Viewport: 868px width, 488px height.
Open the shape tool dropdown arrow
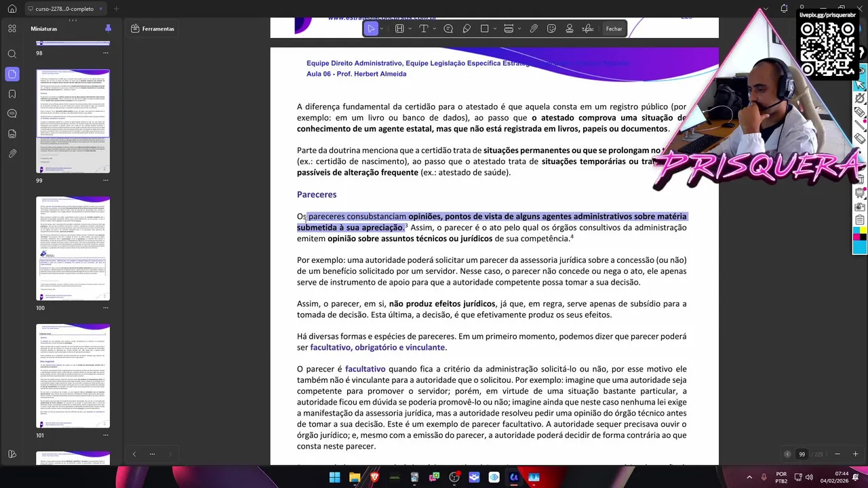[495, 28]
